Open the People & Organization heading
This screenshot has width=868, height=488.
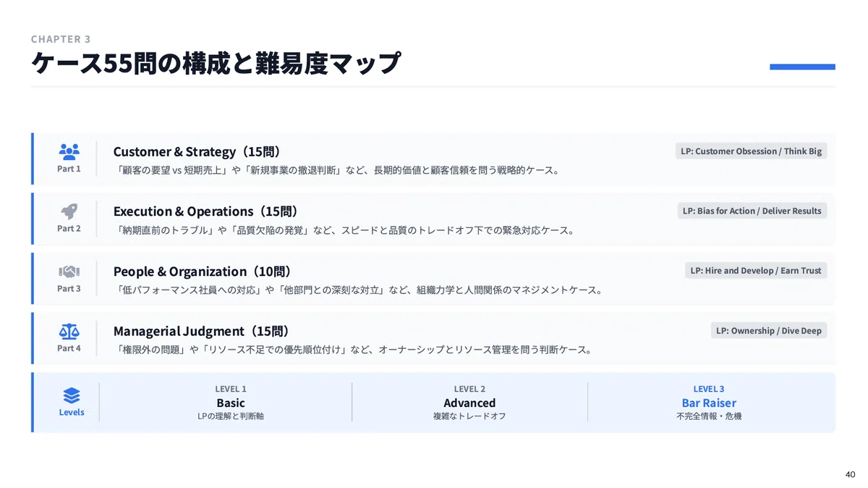click(x=202, y=272)
